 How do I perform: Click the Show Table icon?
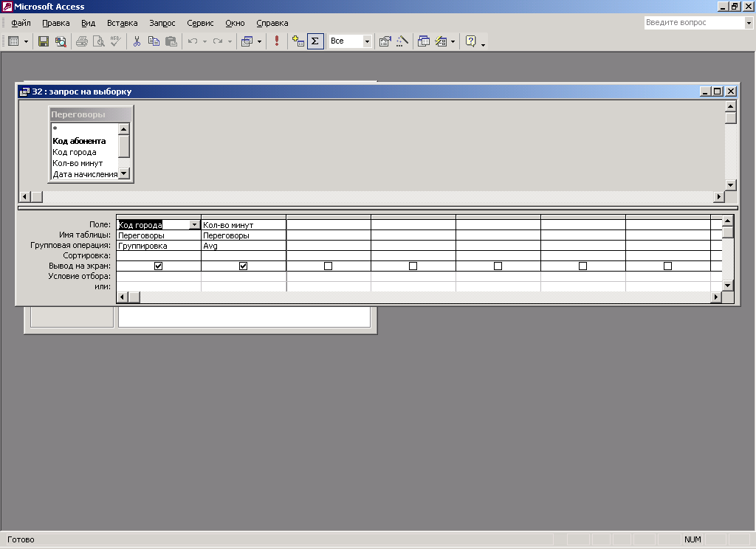298,41
